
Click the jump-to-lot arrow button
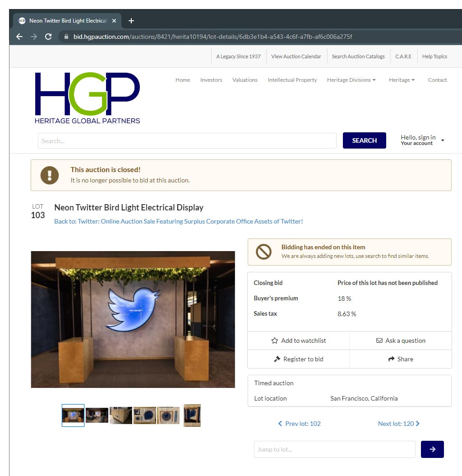tap(432, 449)
